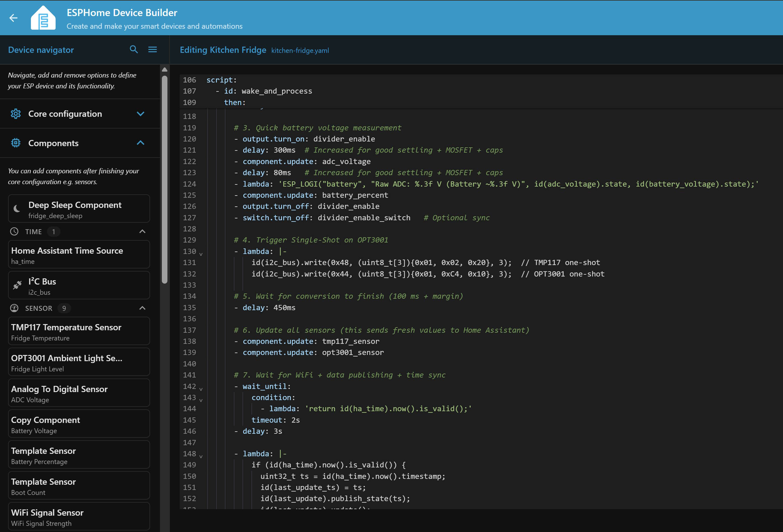
Task: Open the Deep Sleep Component card
Action: [79, 209]
